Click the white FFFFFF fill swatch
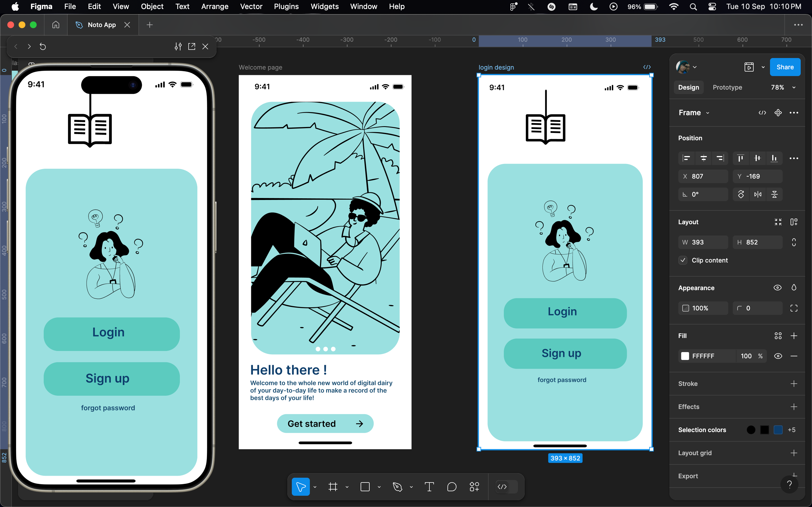The image size is (812, 507). coord(685,356)
